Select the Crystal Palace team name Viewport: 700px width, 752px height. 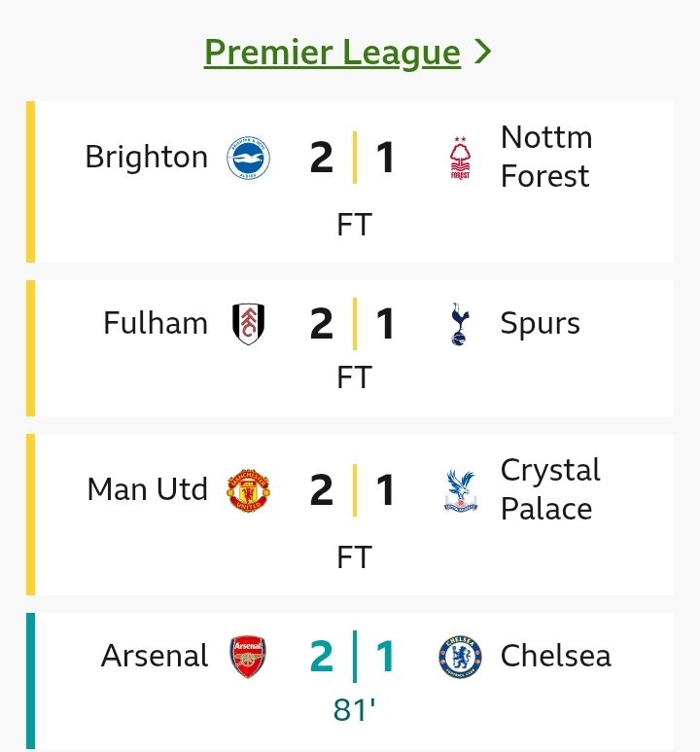coord(549,489)
